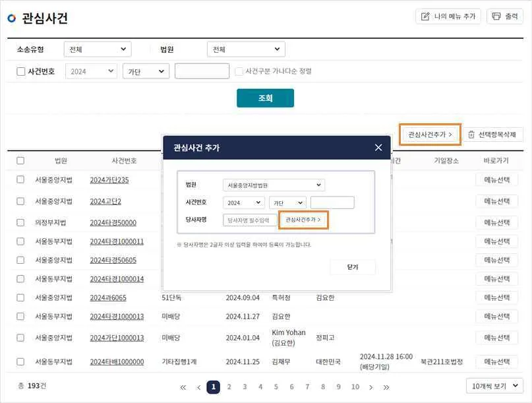Viewport: 532px width, 403px height.
Task: Click the last page double arrow
Action: coord(386,387)
